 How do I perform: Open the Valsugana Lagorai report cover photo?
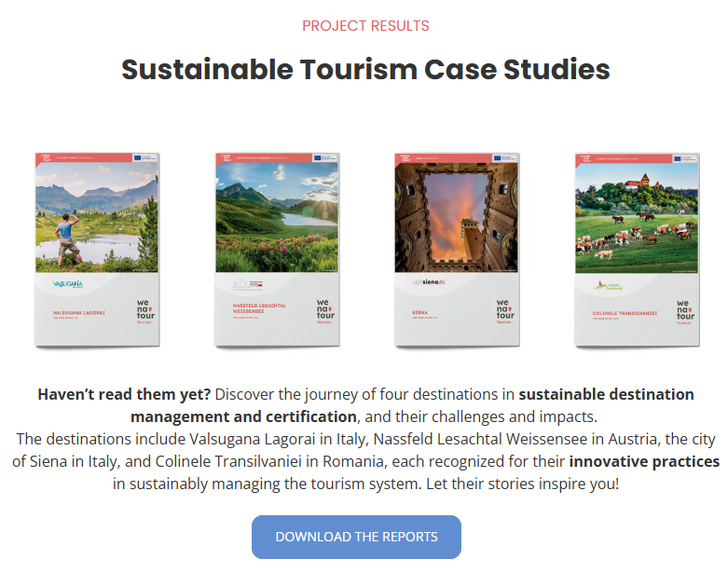(x=96, y=217)
